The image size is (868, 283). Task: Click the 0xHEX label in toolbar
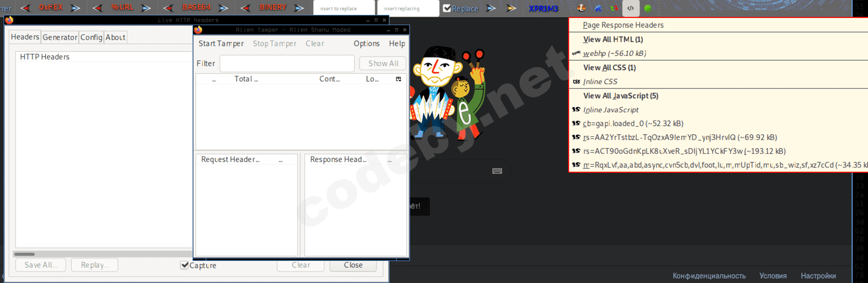pos(51,8)
